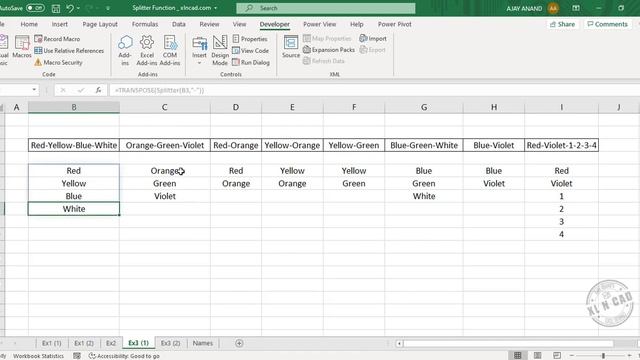640x360 pixels.
Task: Click the Cancel formula X icon
Action: (63, 90)
